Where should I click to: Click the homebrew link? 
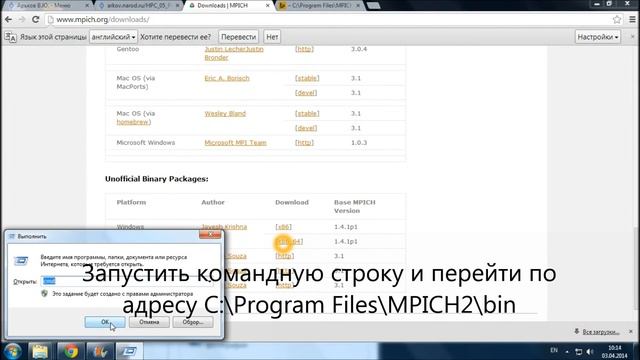(x=133, y=122)
